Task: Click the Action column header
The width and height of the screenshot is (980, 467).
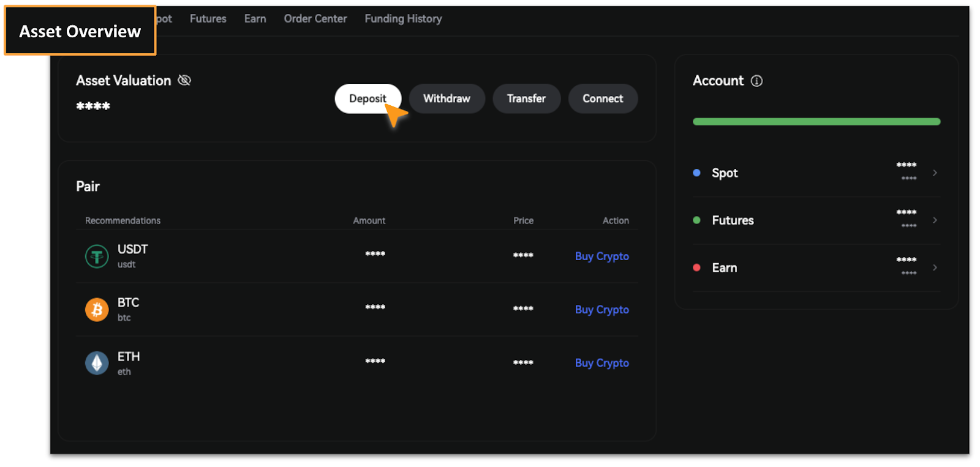Action: coord(616,220)
